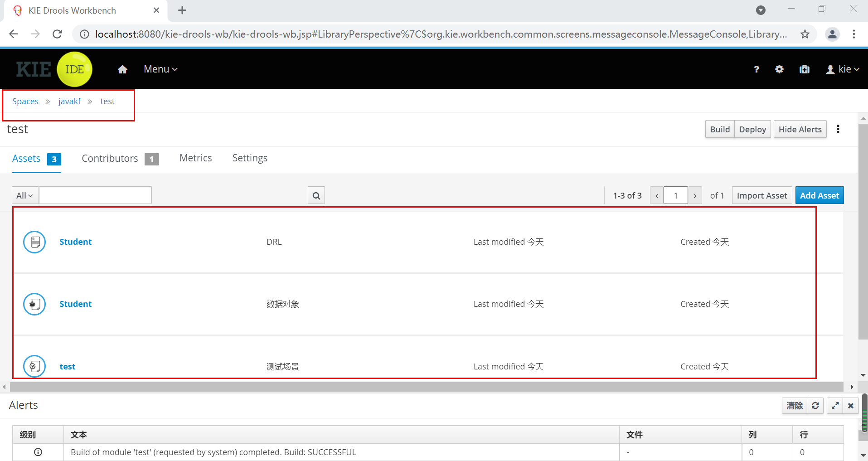The height and width of the screenshot is (461, 868).
Task: Open the All asset filter dropdown
Action: (24, 195)
